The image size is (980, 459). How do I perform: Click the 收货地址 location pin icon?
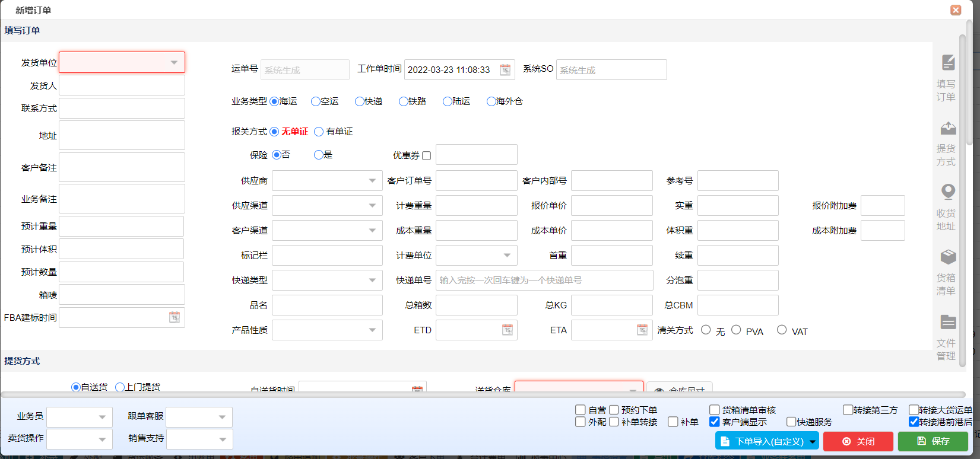pyautogui.click(x=948, y=192)
